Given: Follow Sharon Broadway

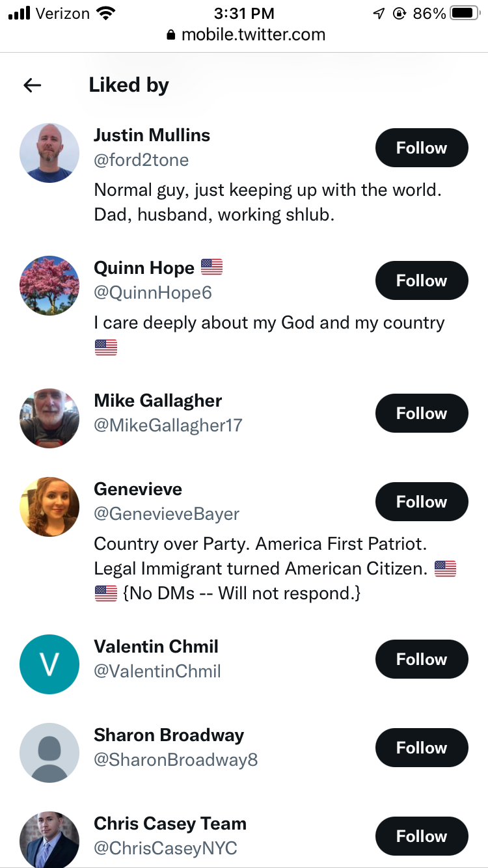Looking at the screenshot, I should pyautogui.click(x=422, y=748).
